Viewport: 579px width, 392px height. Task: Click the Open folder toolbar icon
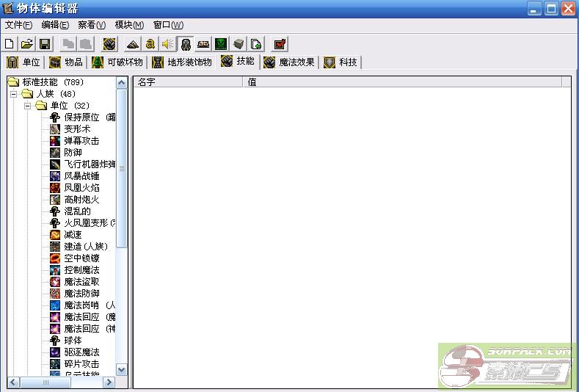click(27, 44)
